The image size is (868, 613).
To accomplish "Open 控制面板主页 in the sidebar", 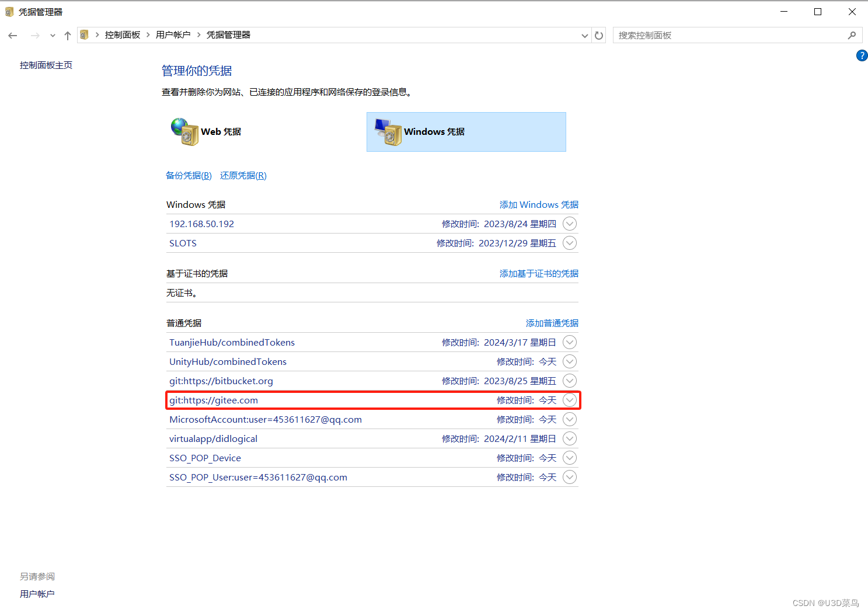I will point(46,65).
